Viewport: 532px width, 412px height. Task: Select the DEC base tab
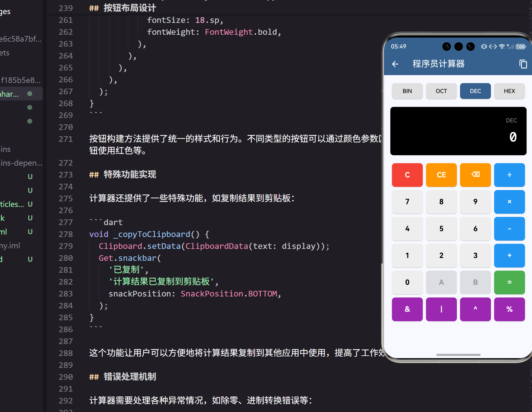(475, 91)
